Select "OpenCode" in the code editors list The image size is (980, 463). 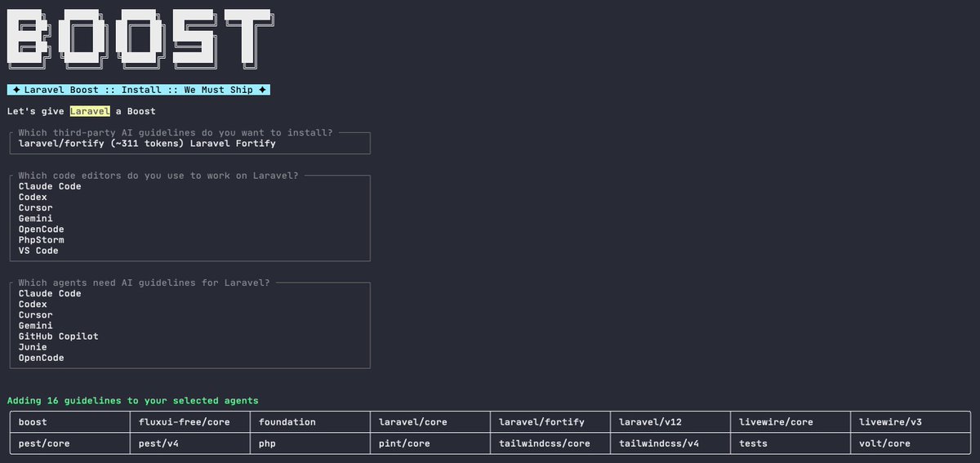point(41,229)
